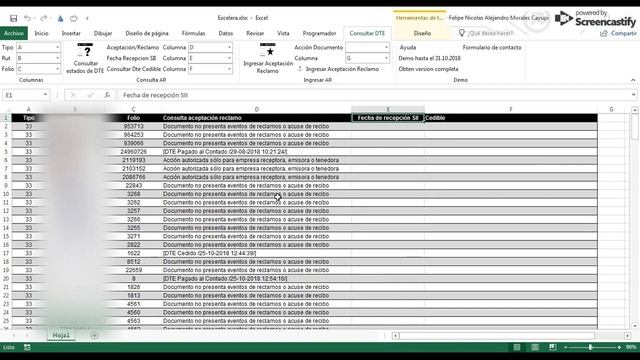640x360 pixels.
Task: Open the Diseño de página tab
Action: tap(147, 33)
